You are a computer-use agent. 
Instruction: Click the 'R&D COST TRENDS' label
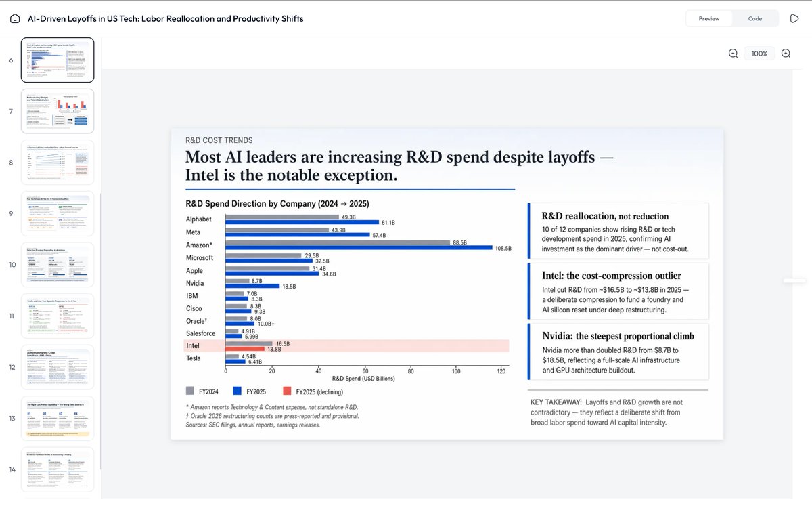coord(219,140)
